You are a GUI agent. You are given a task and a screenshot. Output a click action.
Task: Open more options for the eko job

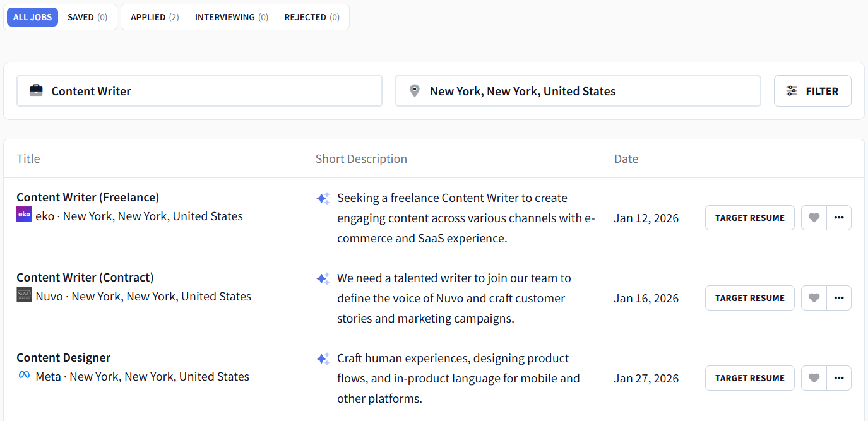[839, 218]
